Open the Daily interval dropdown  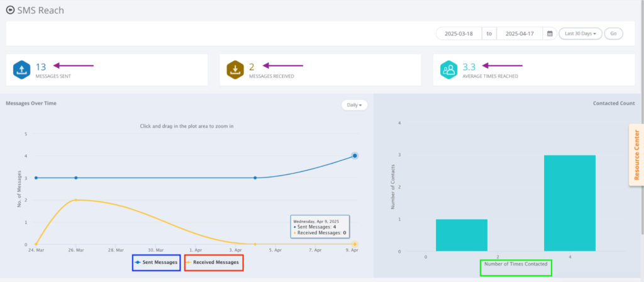(x=355, y=105)
